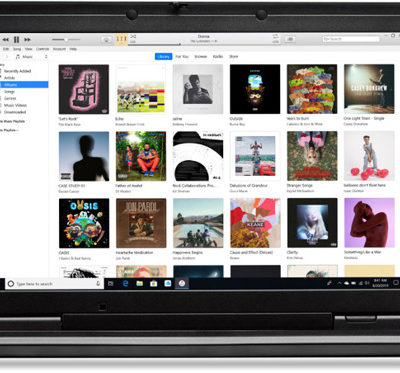Open the CASE STUDY 01 album cover
The width and height of the screenshot is (400, 373).
[x=84, y=156]
